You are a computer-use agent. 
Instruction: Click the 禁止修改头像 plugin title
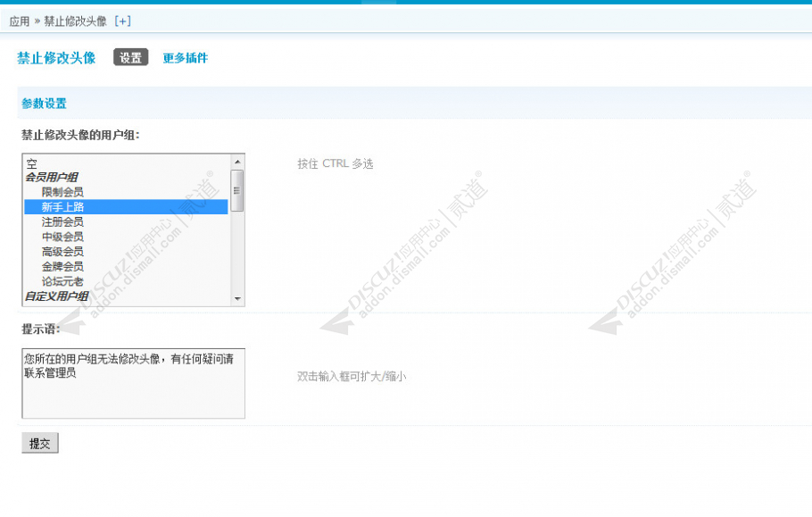pos(56,57)
